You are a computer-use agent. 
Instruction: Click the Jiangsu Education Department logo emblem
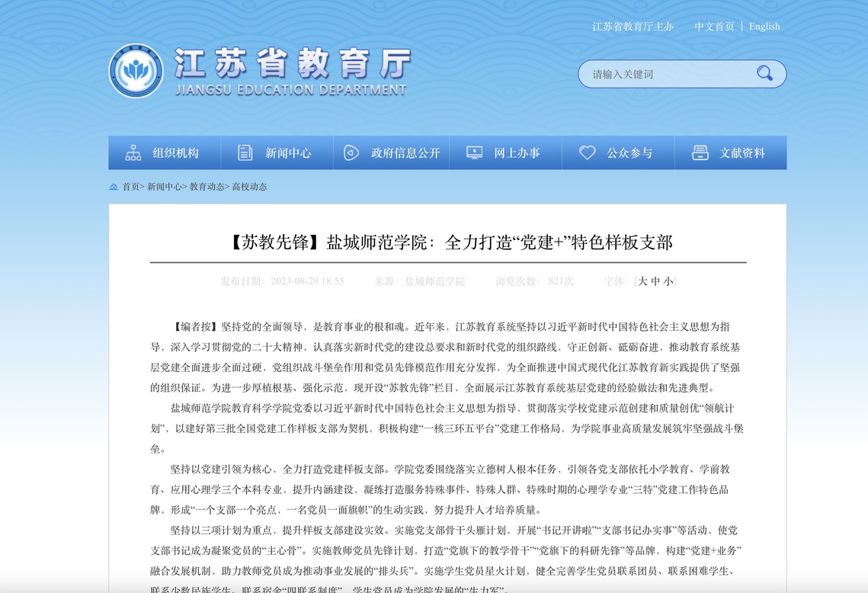click(136, 71)
